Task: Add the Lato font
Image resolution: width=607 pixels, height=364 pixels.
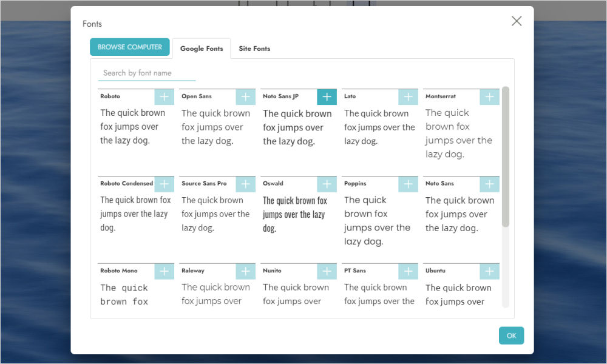Action: coord(408,96)
